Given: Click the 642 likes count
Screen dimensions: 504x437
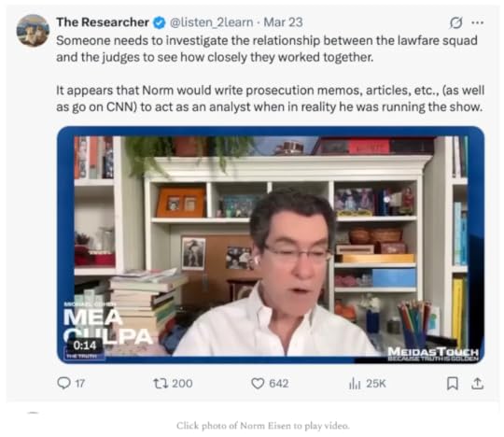Looking at the screenshot, I should coord(279,383).
